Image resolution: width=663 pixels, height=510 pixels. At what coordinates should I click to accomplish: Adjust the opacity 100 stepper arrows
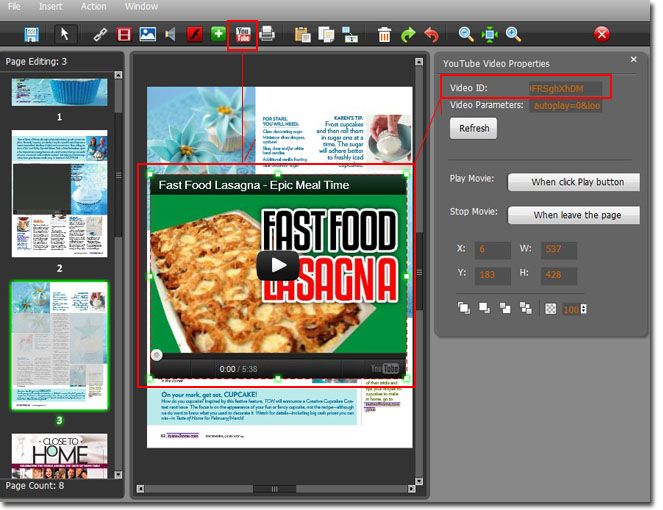(584, 309)
